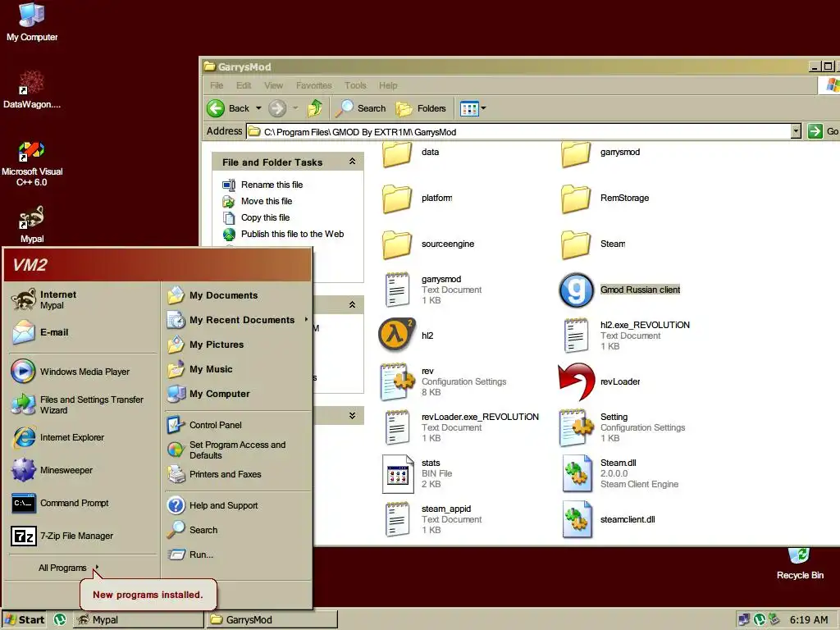Open the sourceengine folder icon
This screenshot has width=840, height=630.
[397, 244]
